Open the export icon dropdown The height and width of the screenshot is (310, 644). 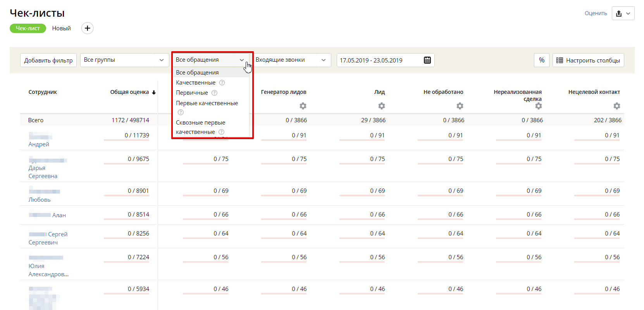tap(623, 13)
